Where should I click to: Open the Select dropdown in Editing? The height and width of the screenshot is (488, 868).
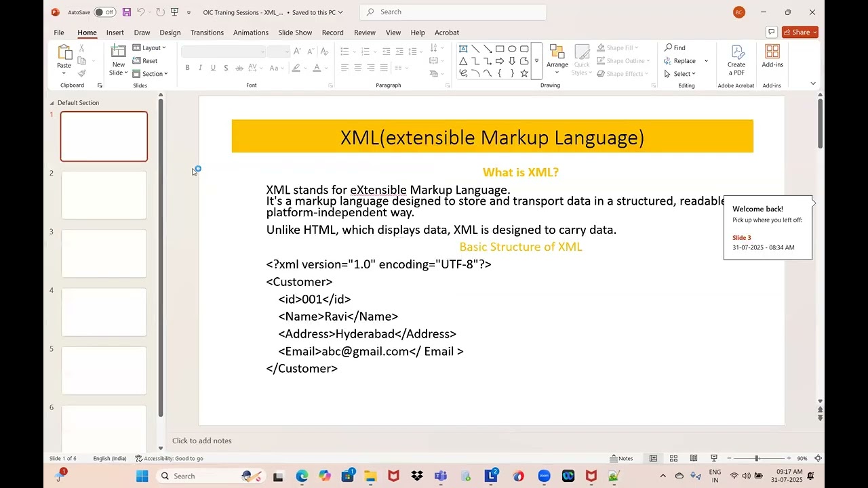680,74
